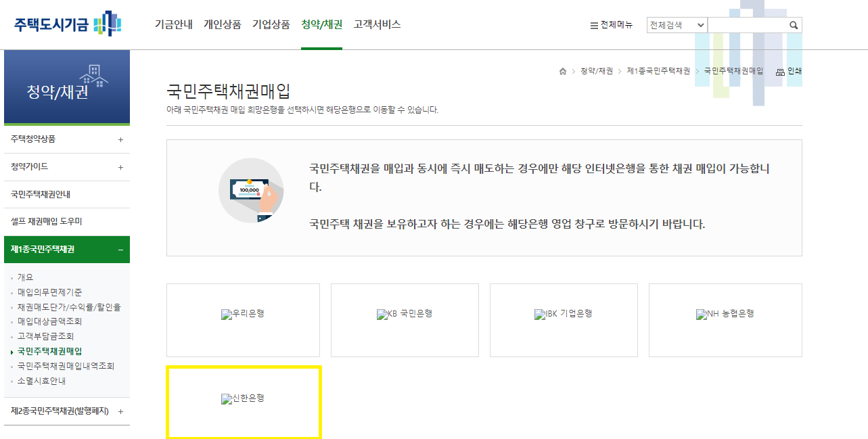This screenshot has width=868, height=439.
Task: Click the search magnifier icon
Action: (794, 25)
